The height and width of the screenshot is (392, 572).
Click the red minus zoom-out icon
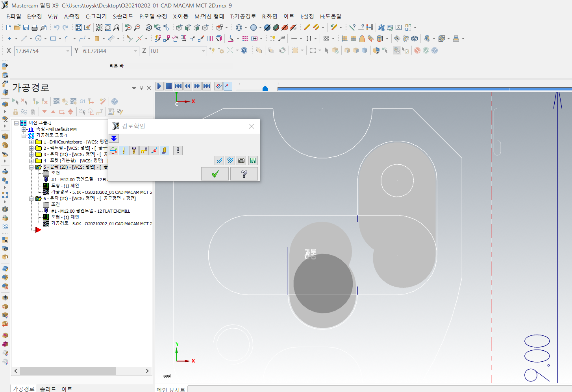(137, 28)
